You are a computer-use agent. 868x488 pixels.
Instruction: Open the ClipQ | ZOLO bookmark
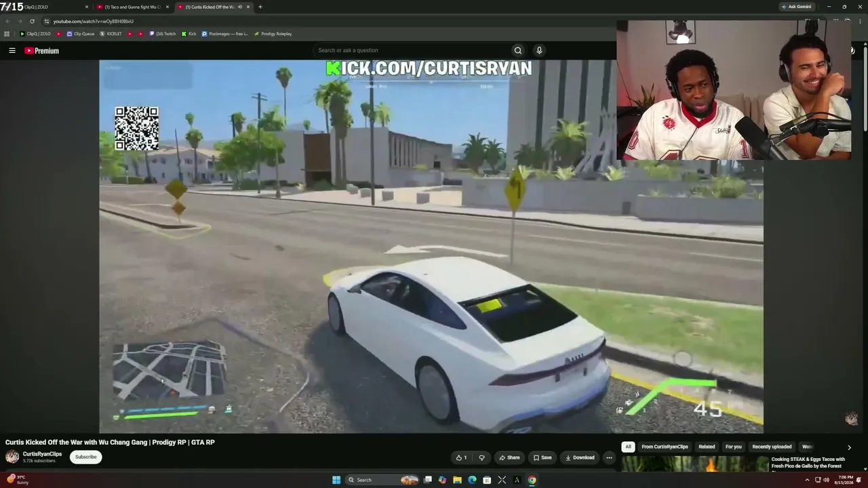[x=35, y=34]
